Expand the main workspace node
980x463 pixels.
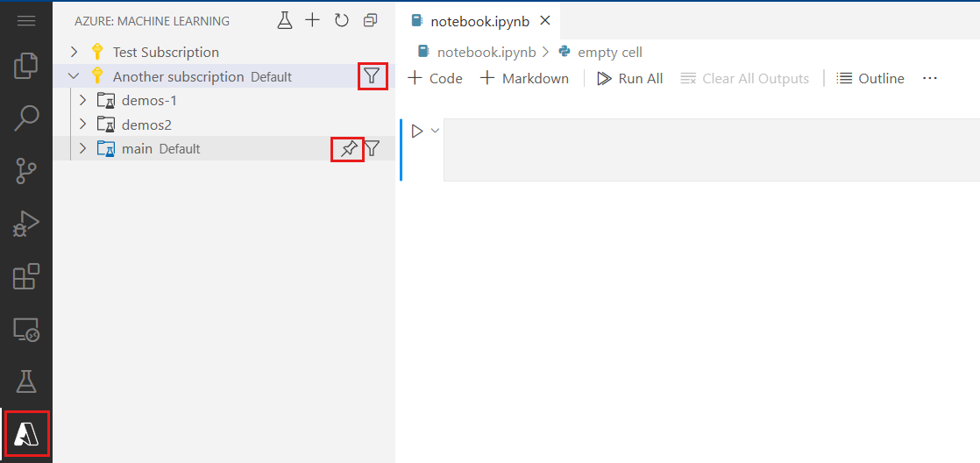(x=82, y=149)
